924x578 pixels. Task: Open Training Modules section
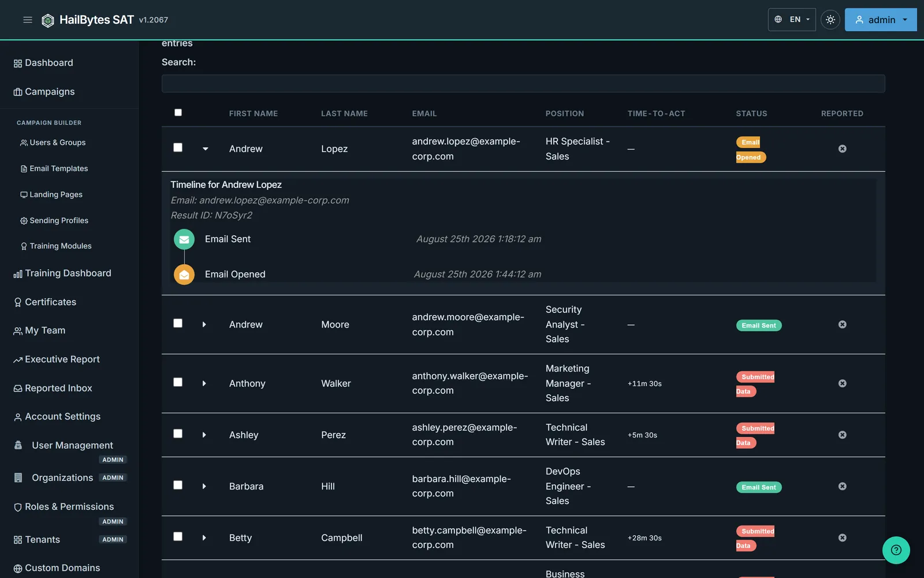56,246
